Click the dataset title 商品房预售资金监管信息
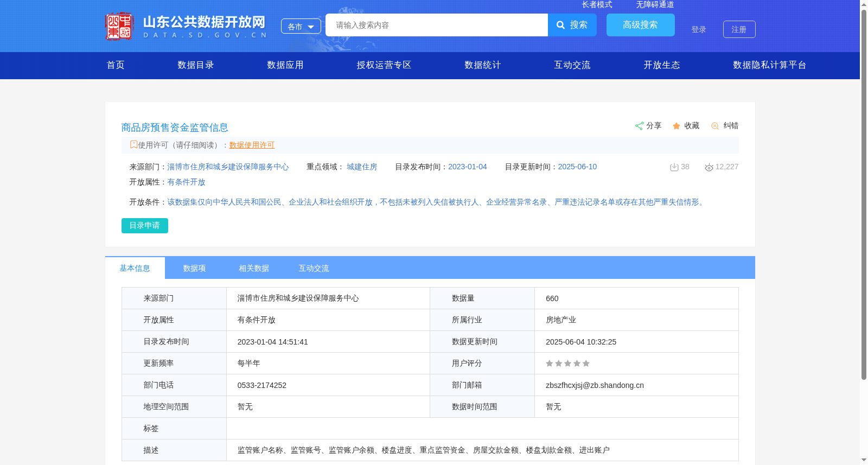The height and width of the screenshot is (465, 868). click(175, 128)
